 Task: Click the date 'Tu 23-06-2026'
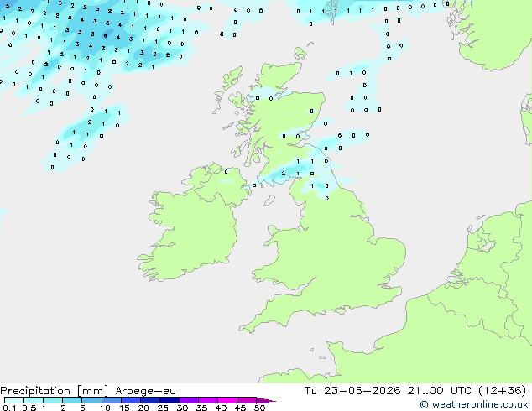click(352, 391)
